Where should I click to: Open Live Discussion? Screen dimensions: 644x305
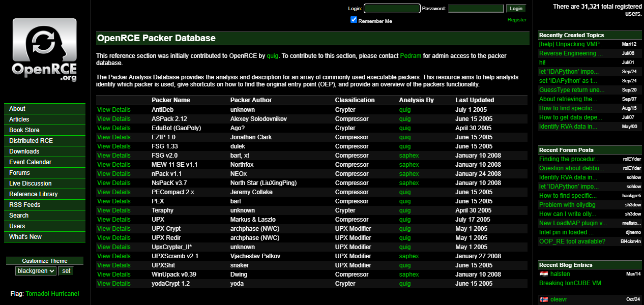coord(45,184)
